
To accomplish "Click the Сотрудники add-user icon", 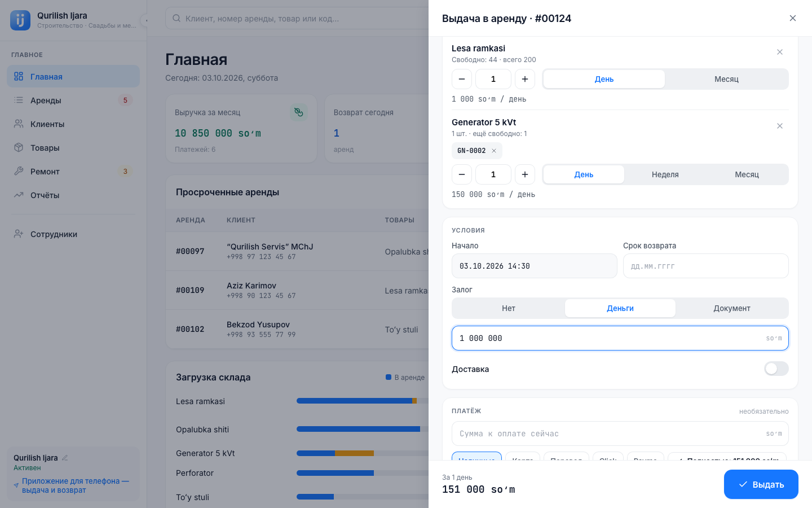I will [x=19, y=234].
